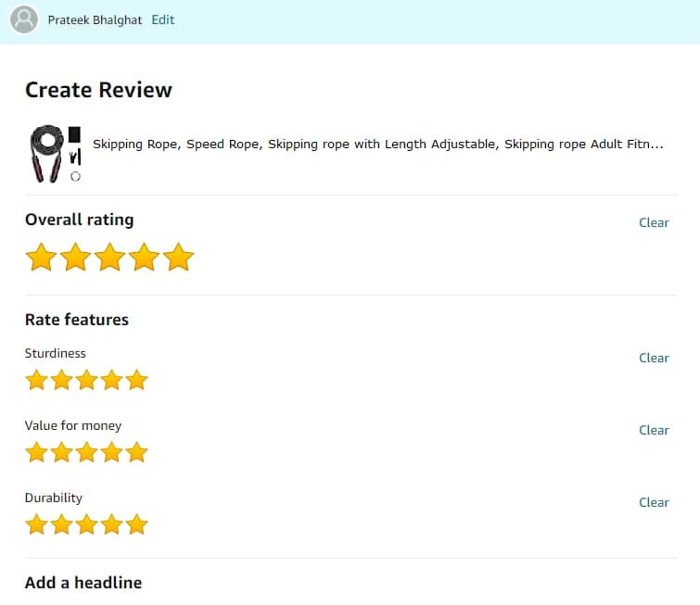
Task: Clear the Value for money rating
Action: (x=654, y=430)
